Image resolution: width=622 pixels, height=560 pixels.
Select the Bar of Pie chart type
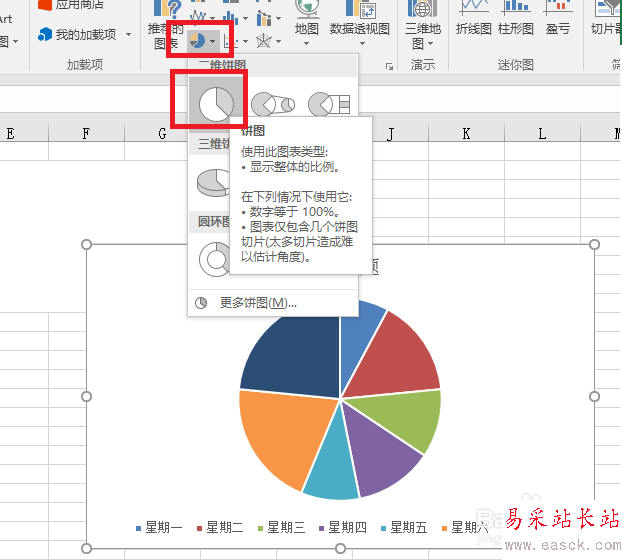(329, 104)
